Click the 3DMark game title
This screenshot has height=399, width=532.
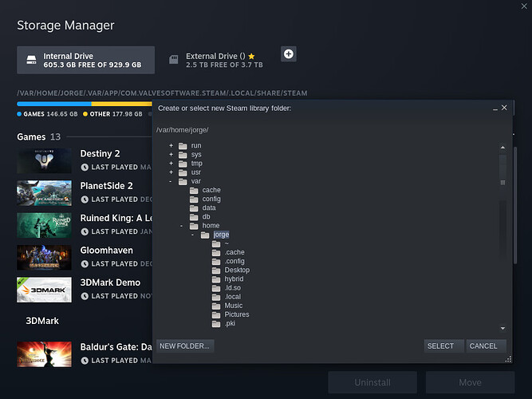(x=42, y=321)
